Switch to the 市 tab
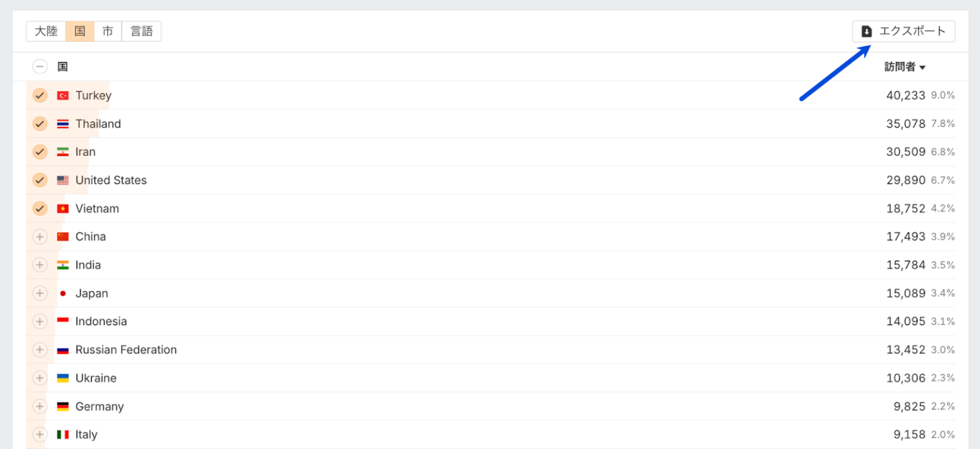Screen dimensions: 980x449 coord(108,31)
